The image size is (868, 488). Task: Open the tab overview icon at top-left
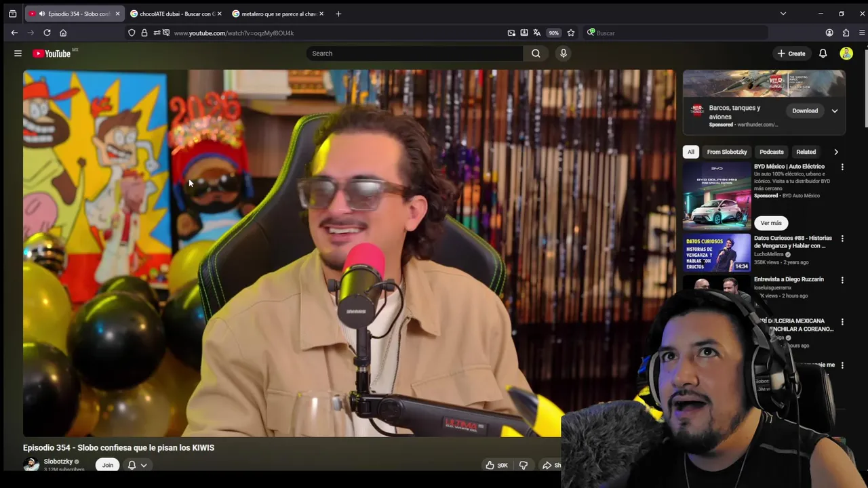[x=12, y=14]
